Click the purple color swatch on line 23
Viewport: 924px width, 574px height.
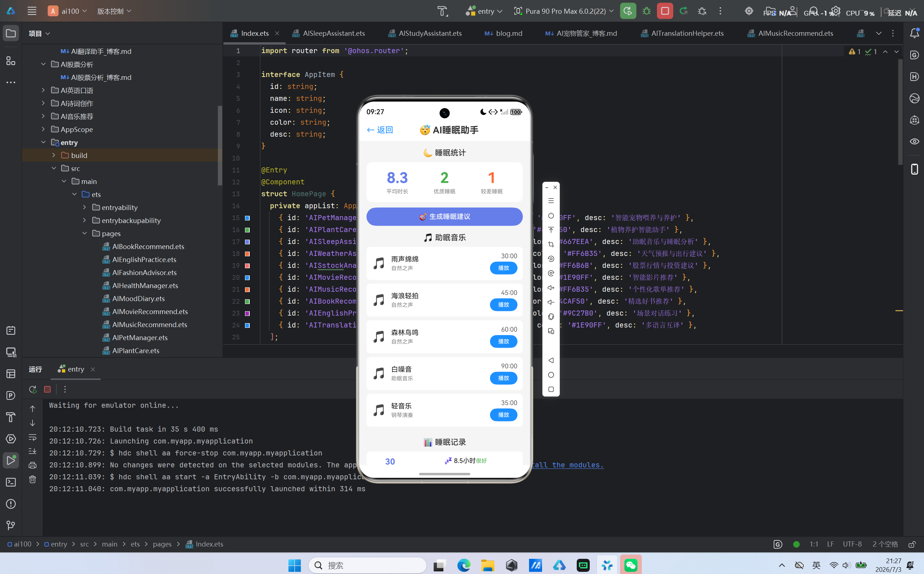click(248, 314)
